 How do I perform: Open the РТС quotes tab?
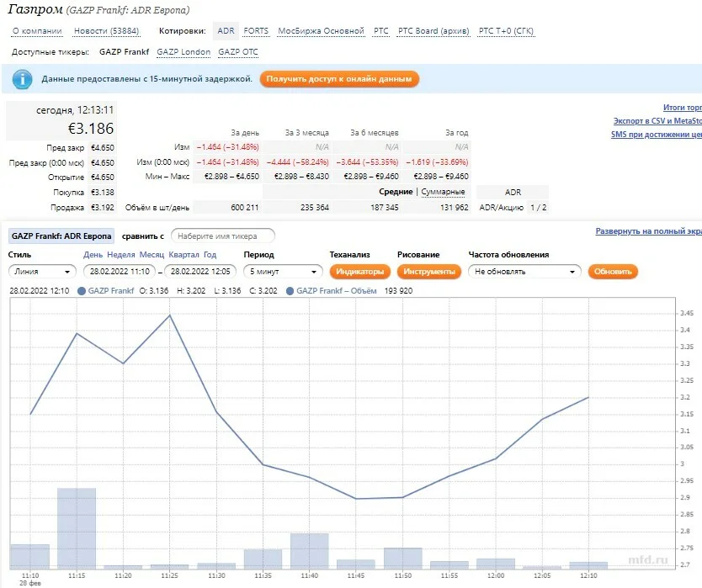pos(381,31)
